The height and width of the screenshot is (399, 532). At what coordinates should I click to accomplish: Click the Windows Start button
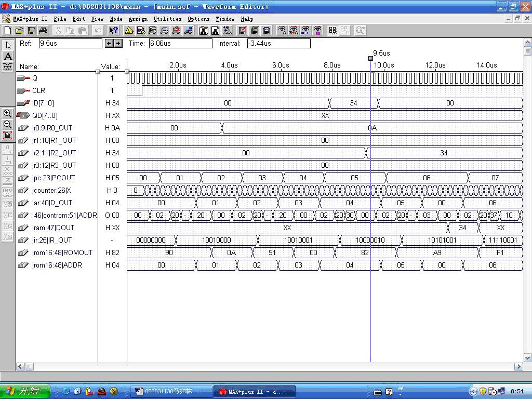tap(25, 391)
